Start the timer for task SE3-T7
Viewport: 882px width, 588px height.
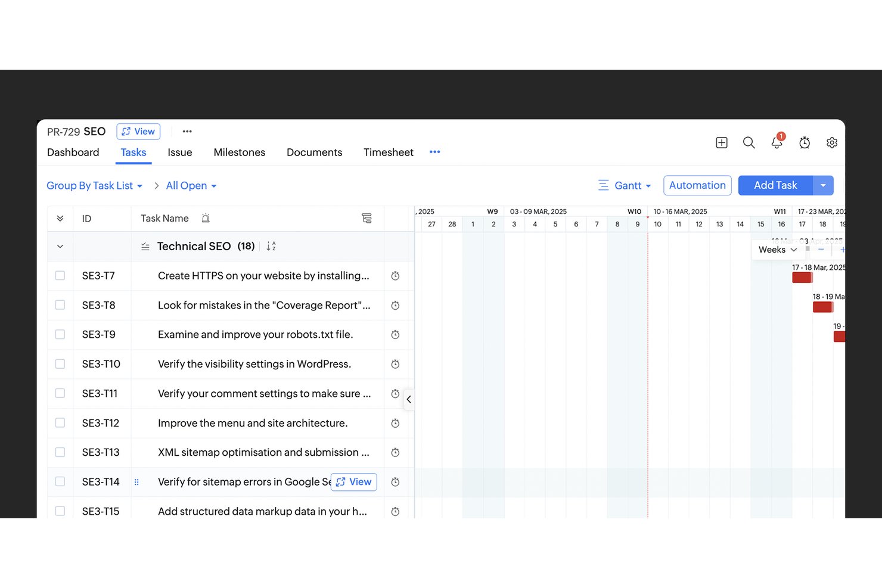pos(395,276)
